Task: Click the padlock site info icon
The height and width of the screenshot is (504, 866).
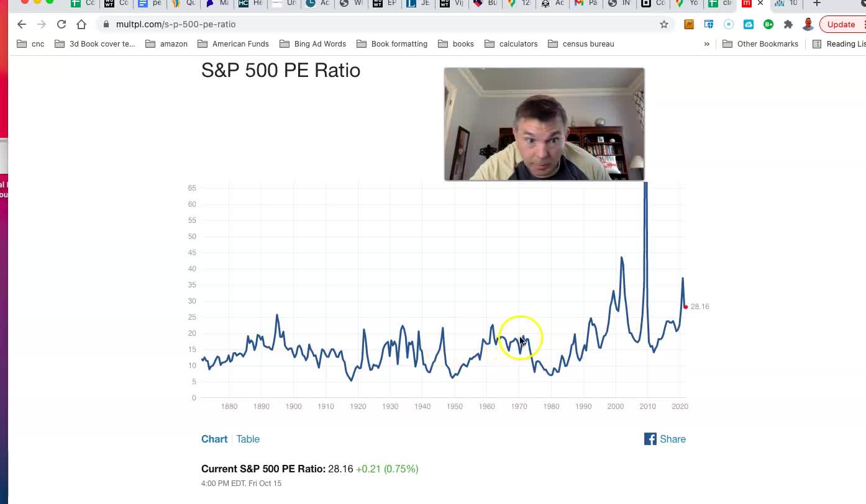Action: (x=106, y=24)
